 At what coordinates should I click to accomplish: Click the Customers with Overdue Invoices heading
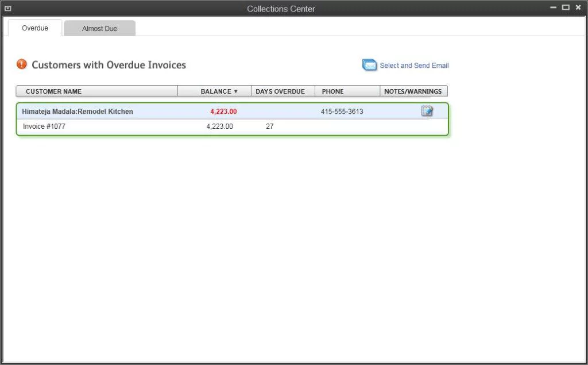[109, 64]
